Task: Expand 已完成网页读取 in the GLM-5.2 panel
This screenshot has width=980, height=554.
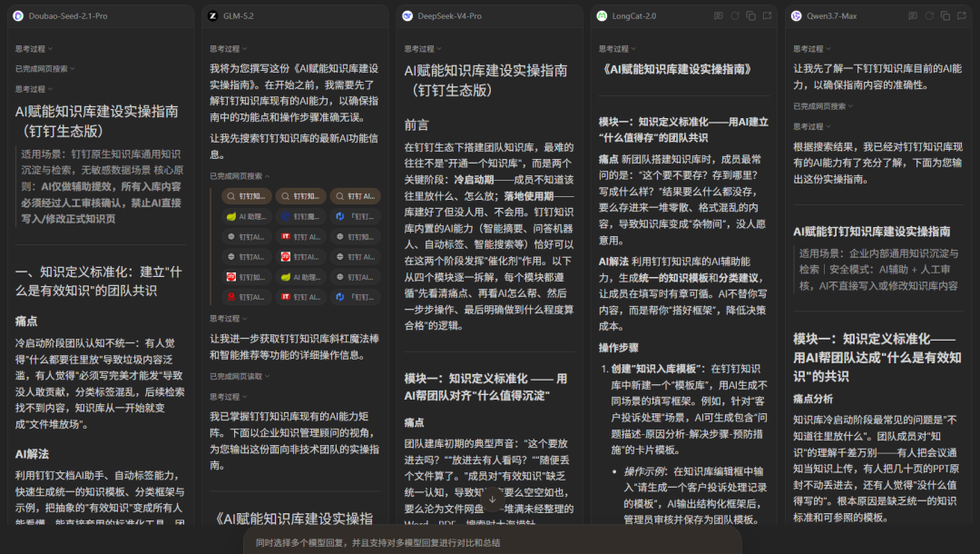Action: (240, 376)
